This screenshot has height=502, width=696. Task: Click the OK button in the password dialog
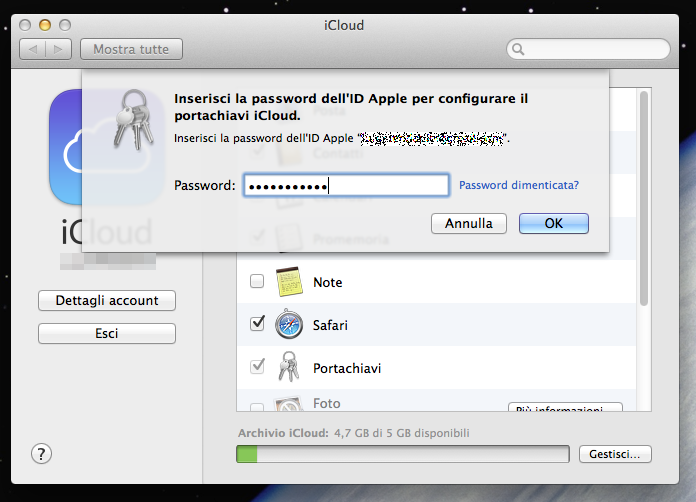(554, 223)
